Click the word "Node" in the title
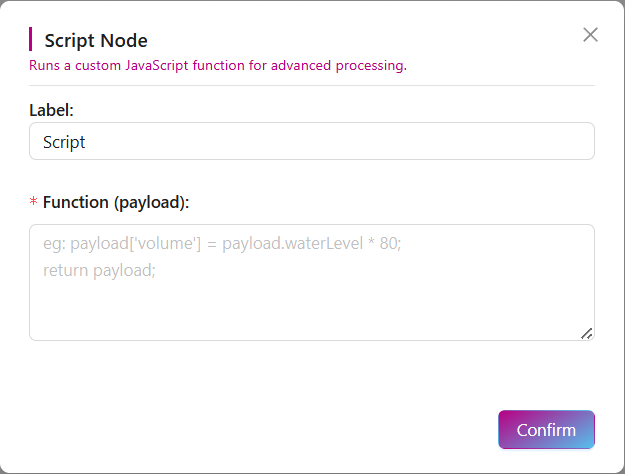This screenshot has width=625, height=474. [124, 41]
